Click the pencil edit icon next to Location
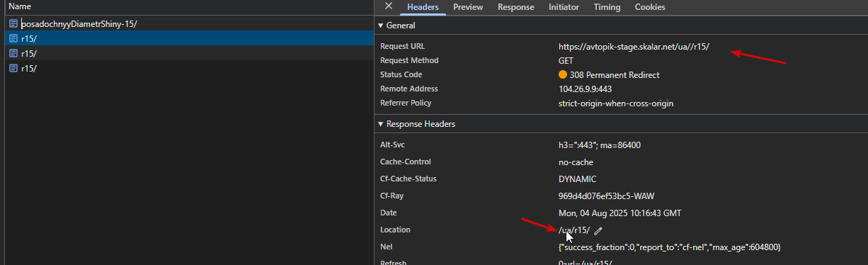868x265 pixels. click(598, 230)
